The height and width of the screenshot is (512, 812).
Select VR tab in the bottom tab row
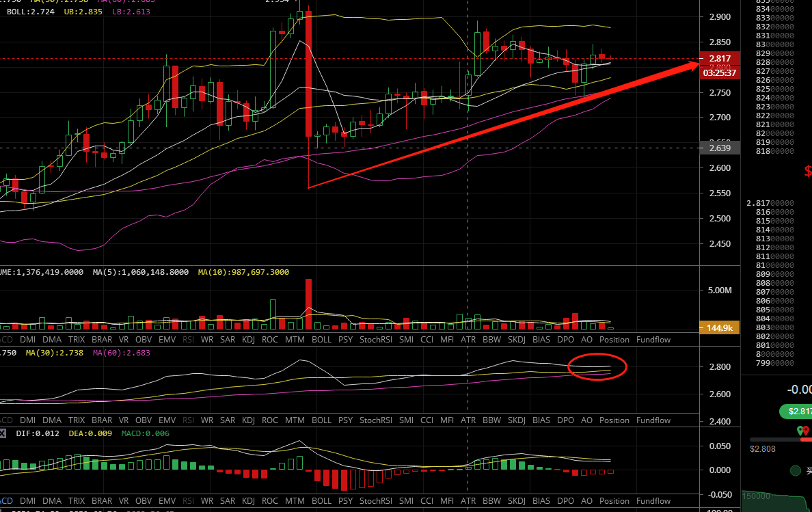123,501
